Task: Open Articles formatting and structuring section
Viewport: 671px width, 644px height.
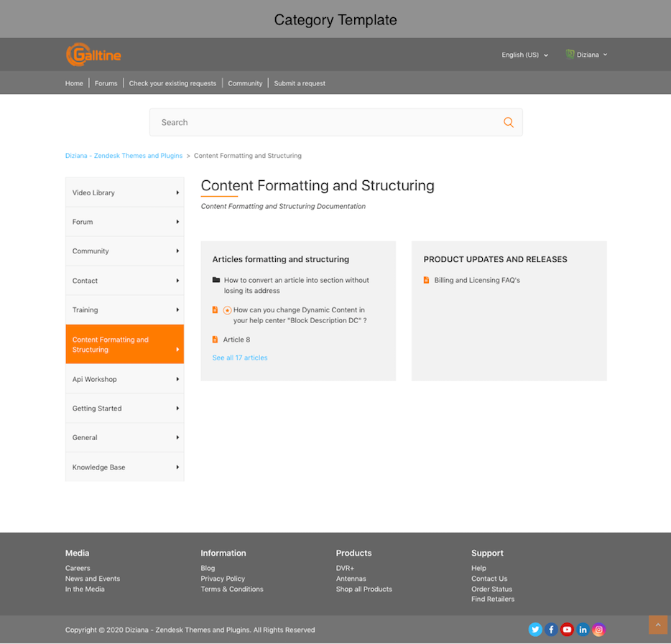Action: 281,259
